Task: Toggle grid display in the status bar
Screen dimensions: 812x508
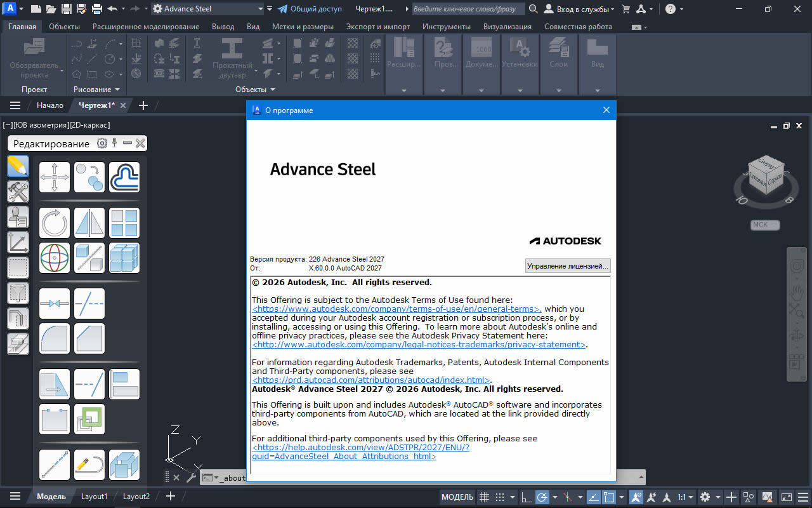Action: tap(484, 497)
